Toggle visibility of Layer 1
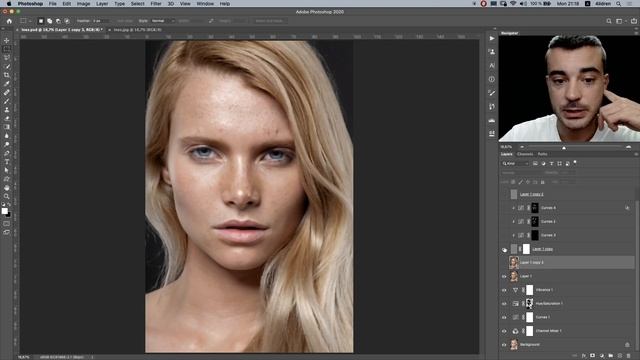This screenshot has width=640, height=360. [504, 276]
